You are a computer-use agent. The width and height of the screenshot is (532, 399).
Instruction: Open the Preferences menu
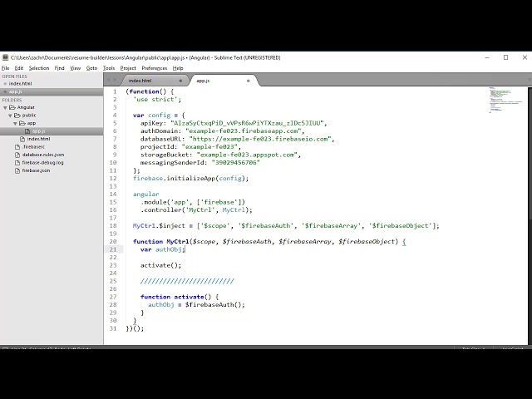pyautogui.click(x=155, y=68)
